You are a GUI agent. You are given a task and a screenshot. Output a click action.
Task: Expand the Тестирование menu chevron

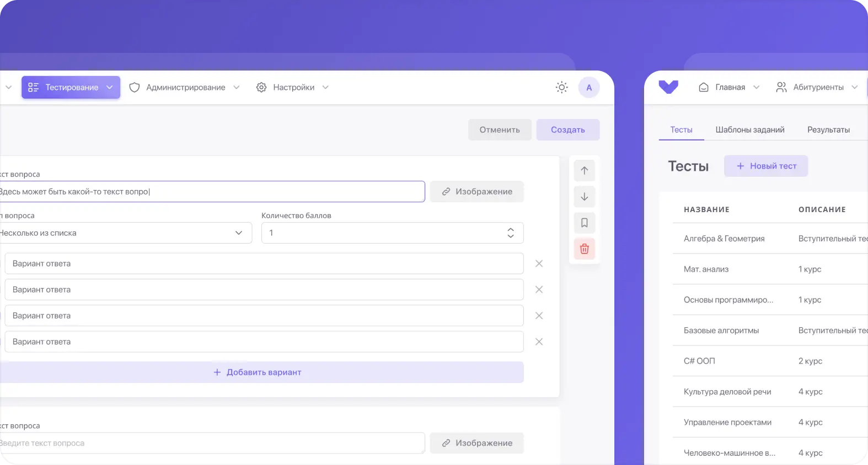click(x=109, y=87)
